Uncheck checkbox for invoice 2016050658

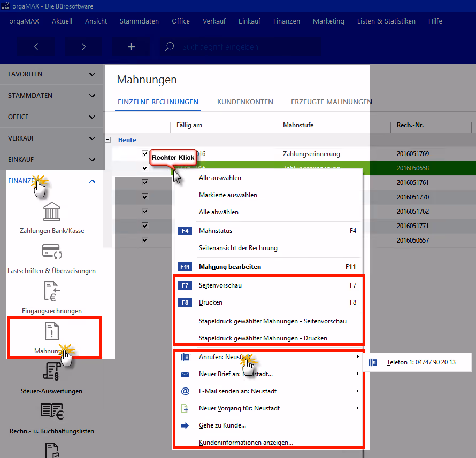[145, 168]
